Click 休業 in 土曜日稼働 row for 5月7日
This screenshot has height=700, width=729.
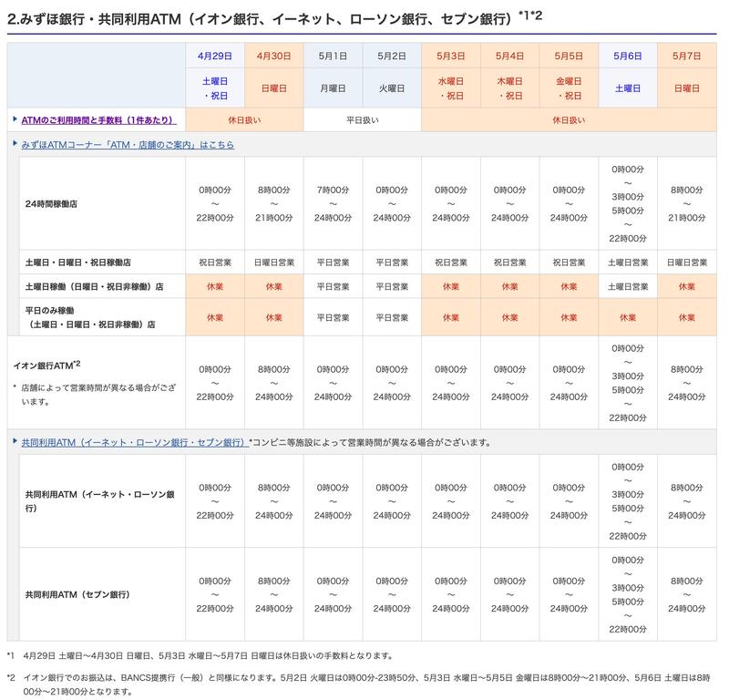click(x=687, y=286)
